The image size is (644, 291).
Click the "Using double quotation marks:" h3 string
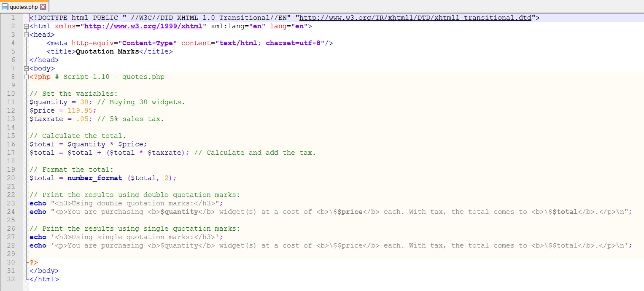pos(133,203)
